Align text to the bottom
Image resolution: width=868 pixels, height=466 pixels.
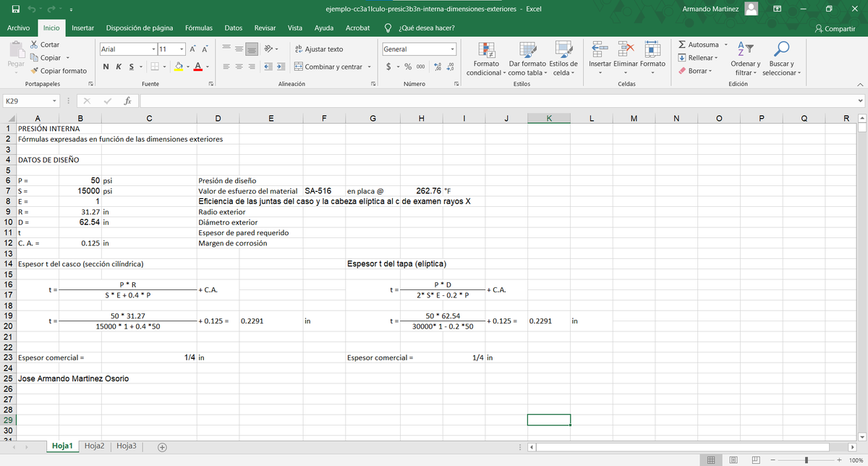coord(252,49)
